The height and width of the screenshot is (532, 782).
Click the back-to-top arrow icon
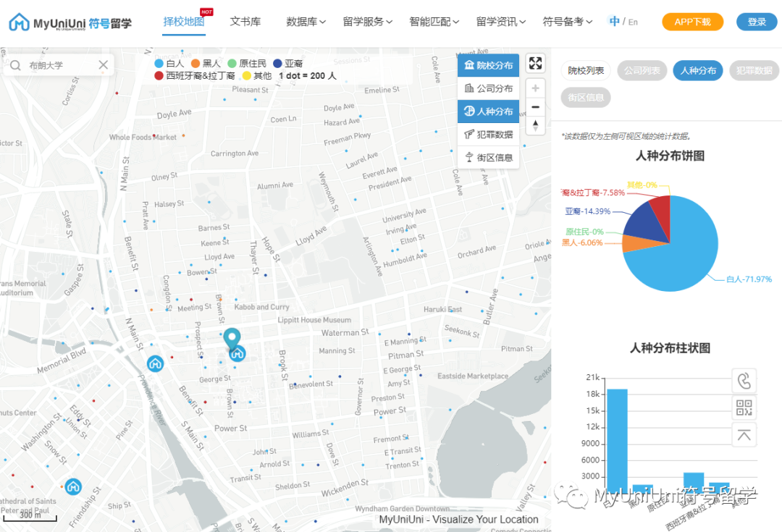744,434
